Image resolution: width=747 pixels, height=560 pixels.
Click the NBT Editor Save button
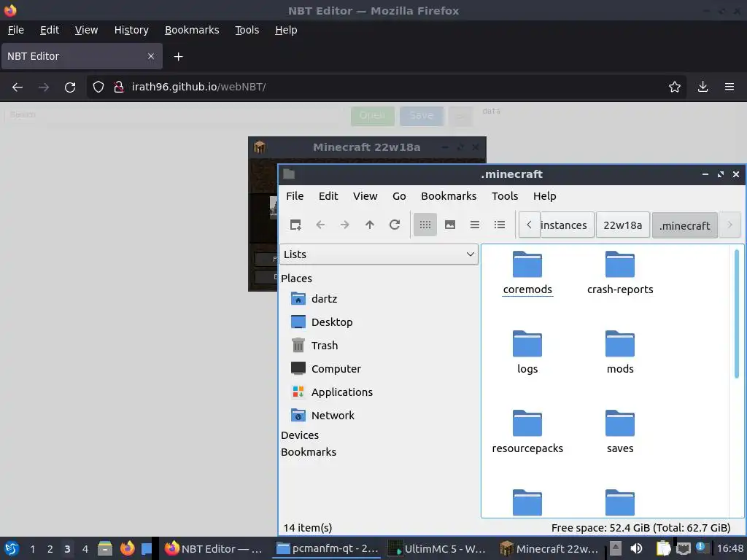pyautogui.click(x=421, y=116)
